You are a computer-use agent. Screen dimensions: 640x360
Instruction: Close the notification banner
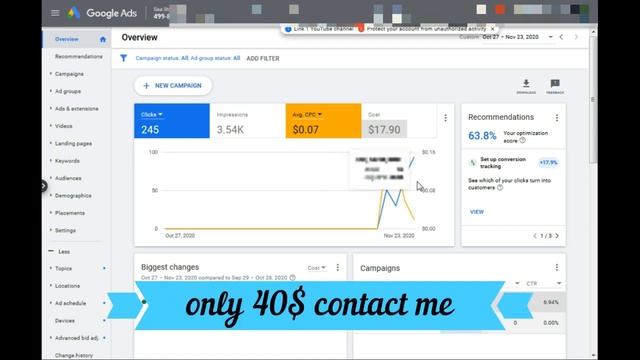tap(492, 29)
